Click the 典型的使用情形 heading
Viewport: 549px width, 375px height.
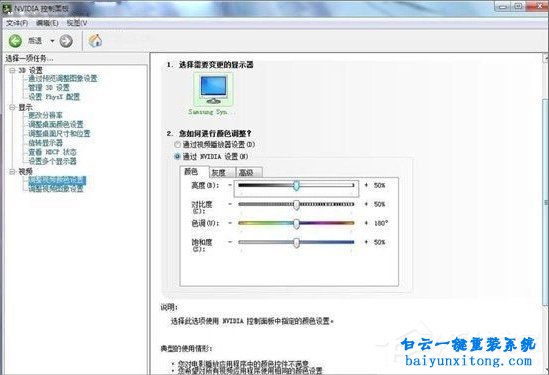coord(186,348)
